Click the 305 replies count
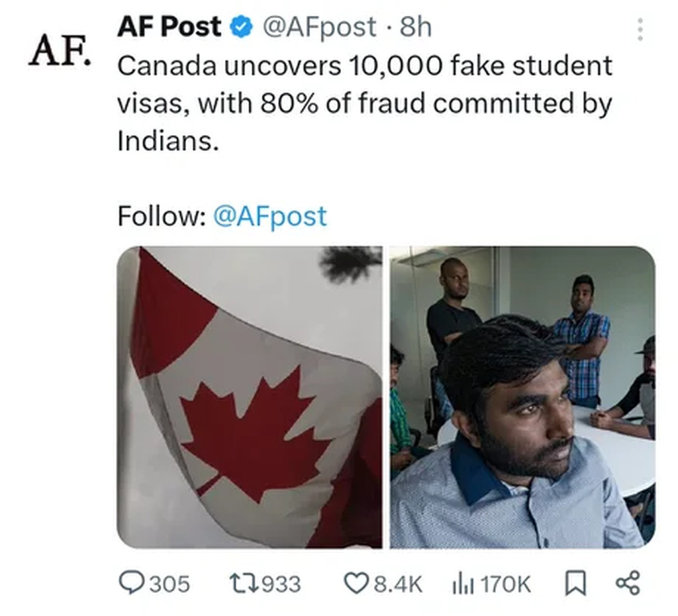This screenshot has height=616, width=678. 169,584
